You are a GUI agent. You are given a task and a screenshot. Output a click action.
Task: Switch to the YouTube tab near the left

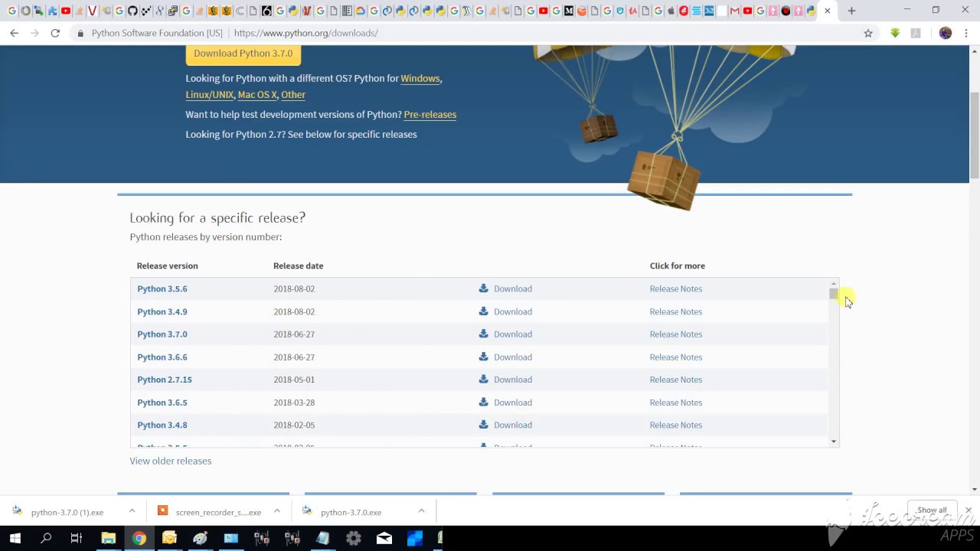(x=66, y=11)
